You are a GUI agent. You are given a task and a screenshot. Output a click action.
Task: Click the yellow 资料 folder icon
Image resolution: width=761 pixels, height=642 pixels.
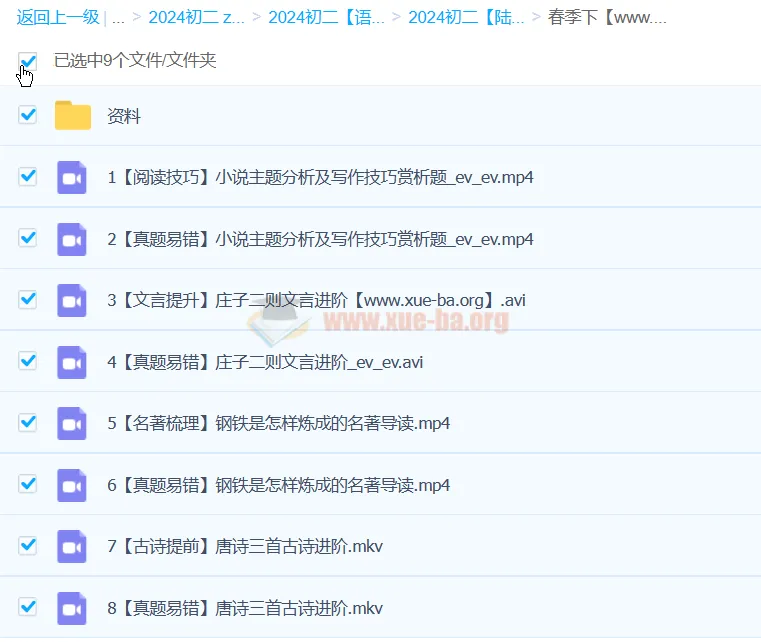(72, 116)
